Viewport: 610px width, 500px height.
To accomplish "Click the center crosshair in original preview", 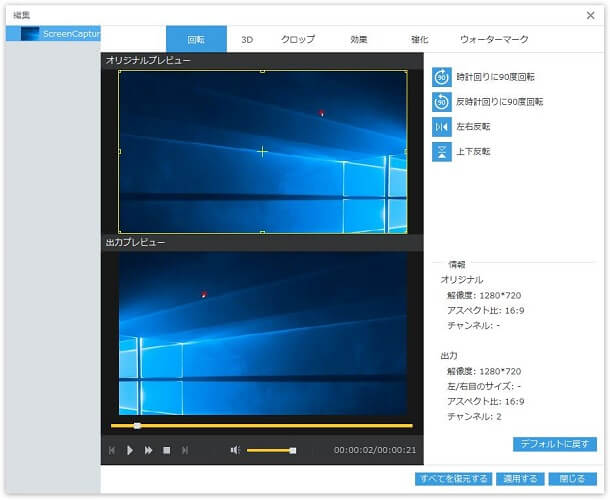I will point(263,151).
